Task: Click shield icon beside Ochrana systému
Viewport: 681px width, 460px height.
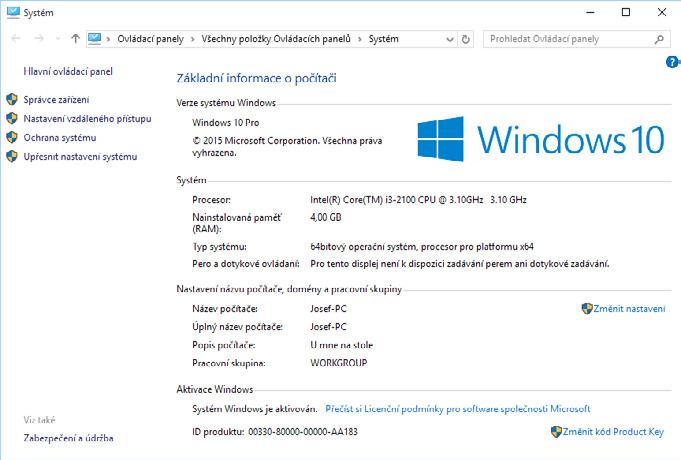Action: (12, 137)
